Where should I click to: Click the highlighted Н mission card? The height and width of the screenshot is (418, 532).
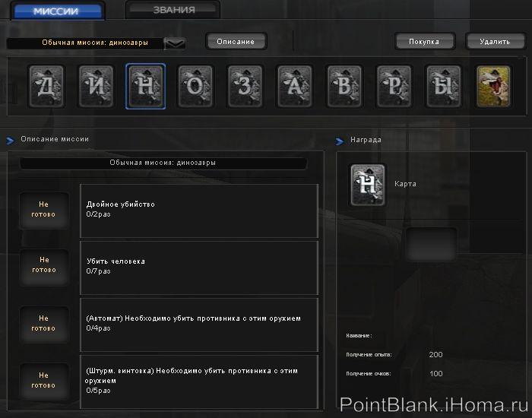pyautogui.click(x=145, y=87)
